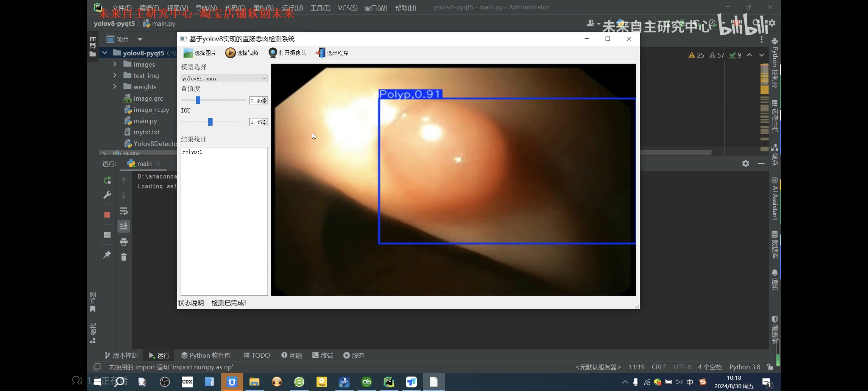Switch to the 终端 terminal tab
868x391 pixels.
tap(323, 355)
